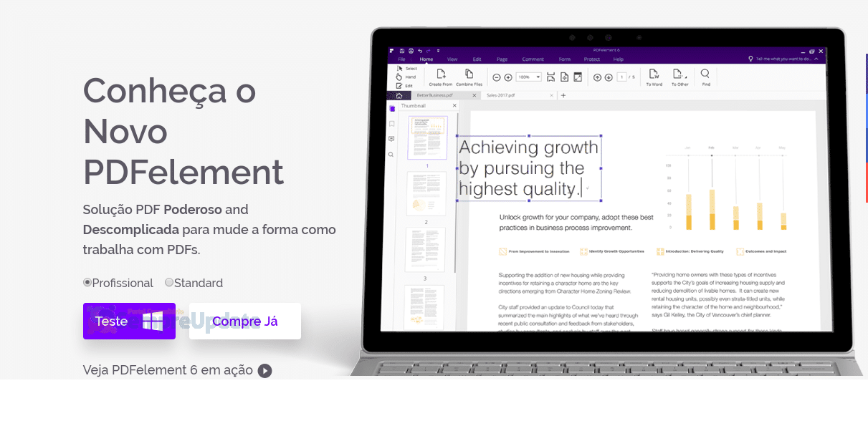Screen dimensions: 868x421
Task: Select the Standard radio button
Action: [x=169, y=282]
